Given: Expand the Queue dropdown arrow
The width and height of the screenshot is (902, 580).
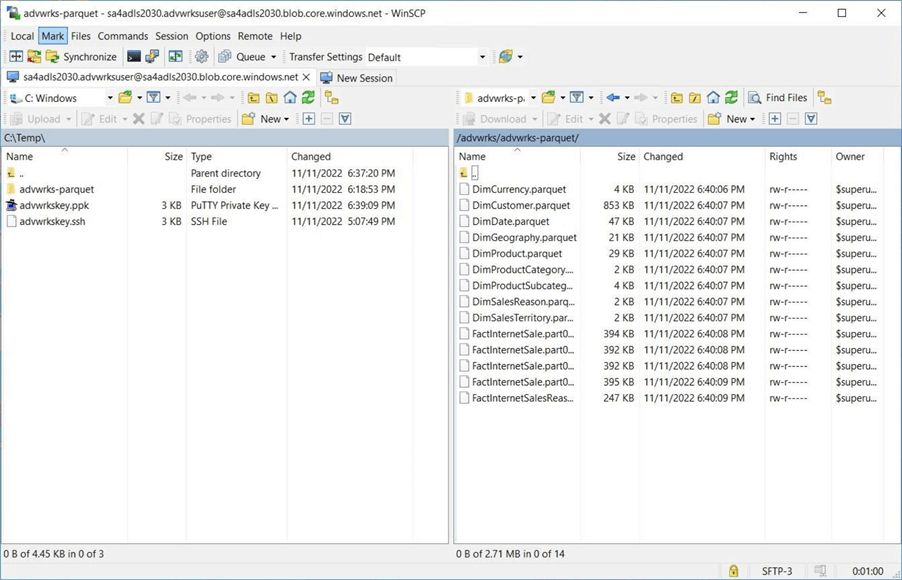Looking at the screenshot, I should pyautogui.click(x=273, y=57).
